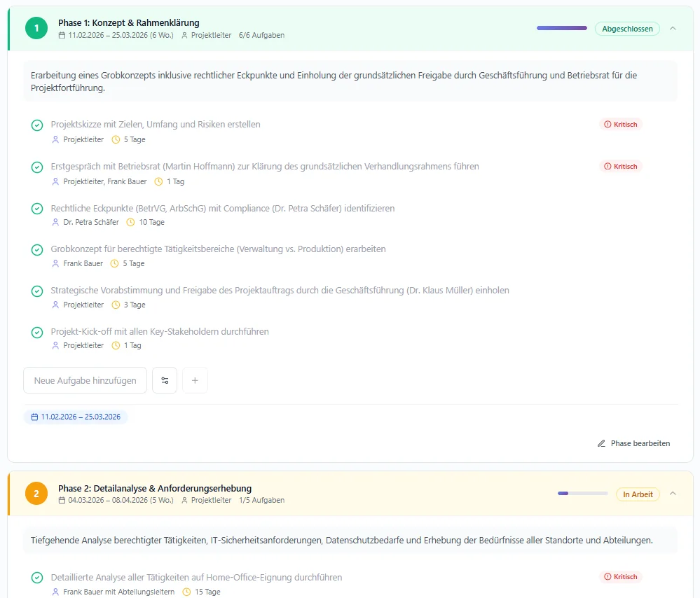Click the pencil icon for Phase bearbeiten
This screenshot has width=700, height=598.
click(601, 443)
